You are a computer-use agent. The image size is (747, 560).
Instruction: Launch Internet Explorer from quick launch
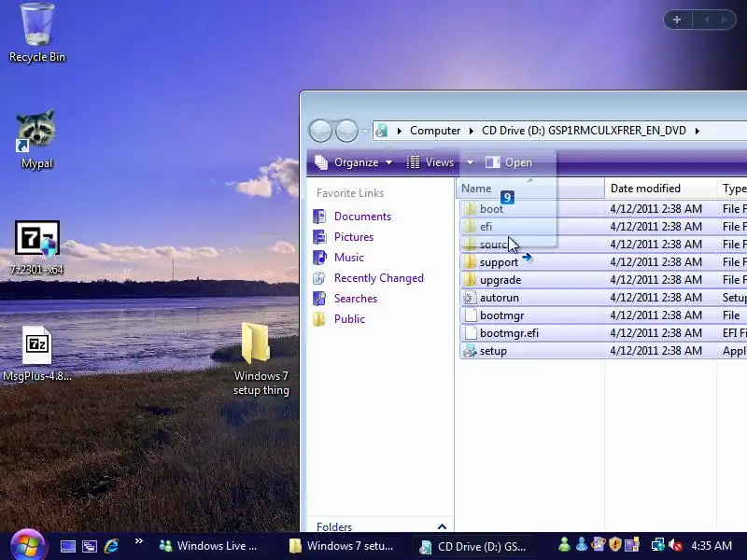tap(111, 546)
